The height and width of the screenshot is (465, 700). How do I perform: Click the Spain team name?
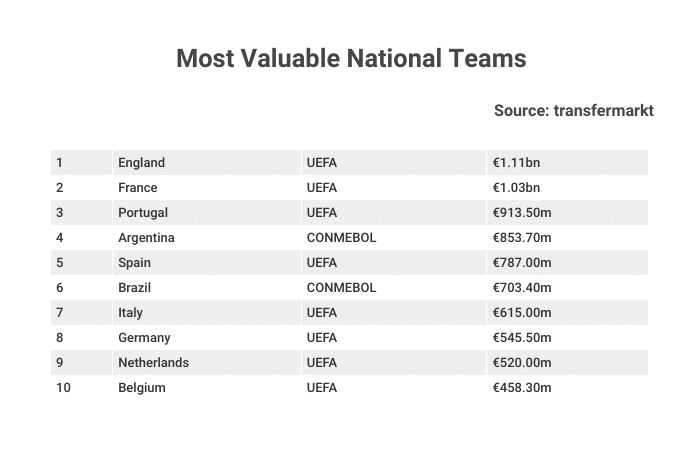134,262
